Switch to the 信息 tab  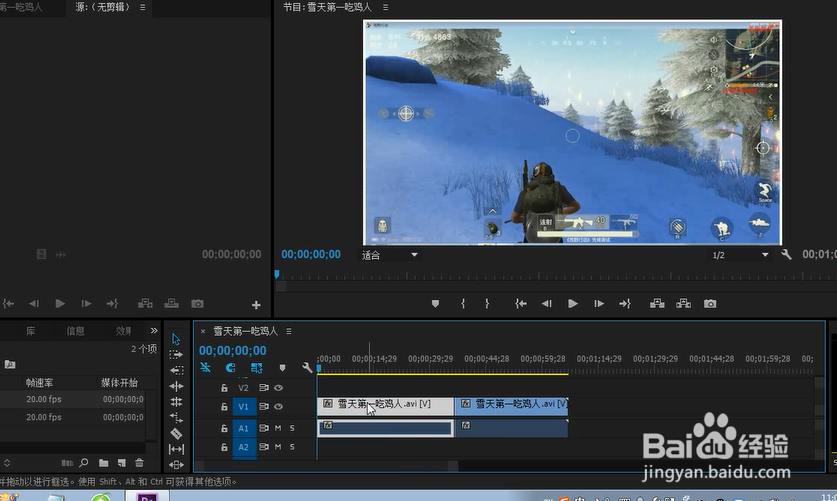(x=75, y=331)
